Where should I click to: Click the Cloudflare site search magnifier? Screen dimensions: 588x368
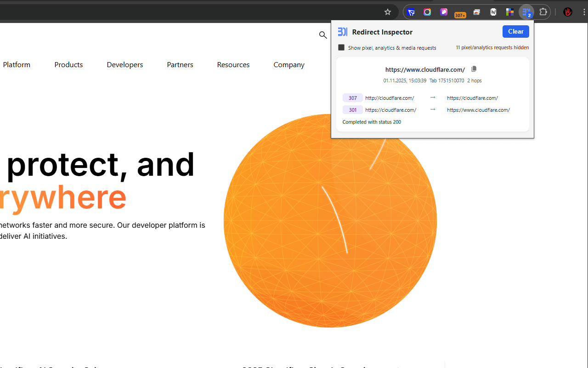pyautogui.click(x=323, y=35)
